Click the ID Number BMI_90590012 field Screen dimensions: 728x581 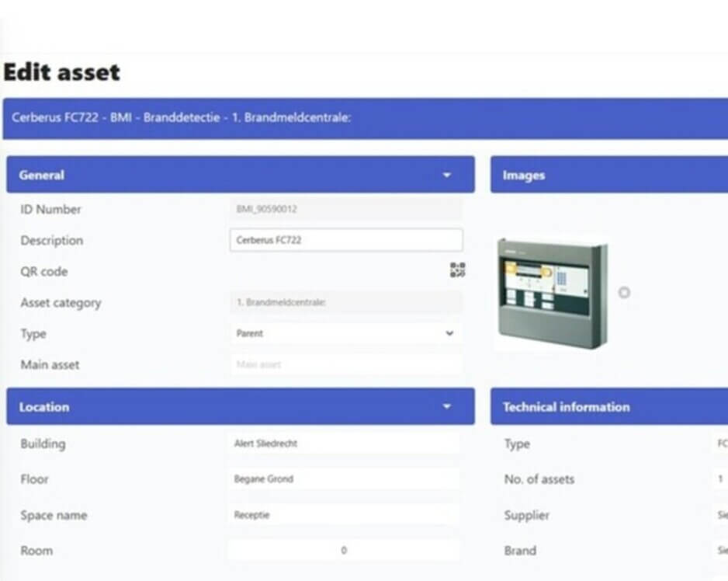345,208
